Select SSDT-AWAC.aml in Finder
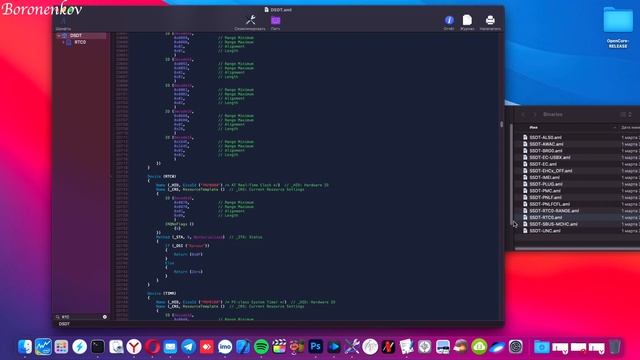This screenshot has width=640, height=360. (546, 144)
